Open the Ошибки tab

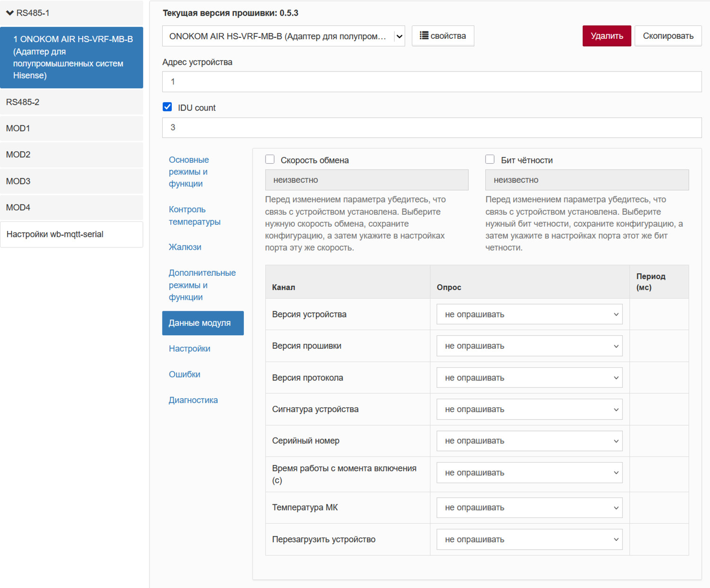point(185,374)
